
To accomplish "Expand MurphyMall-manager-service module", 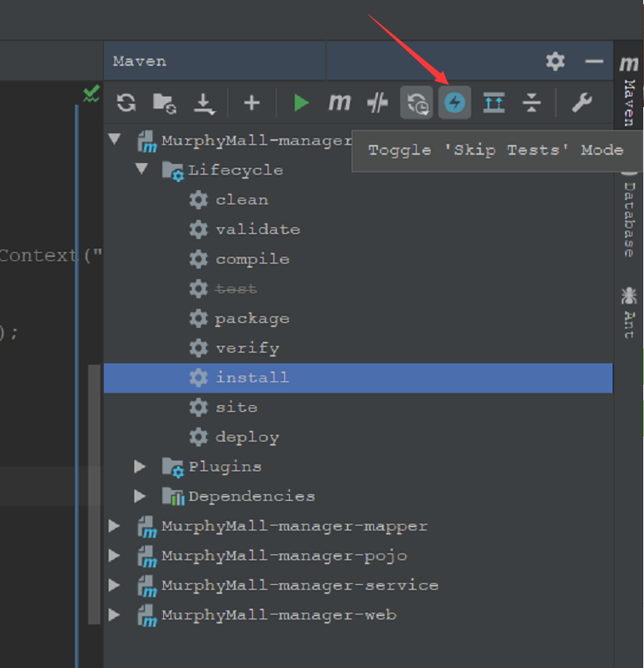I will pos(114,585).
